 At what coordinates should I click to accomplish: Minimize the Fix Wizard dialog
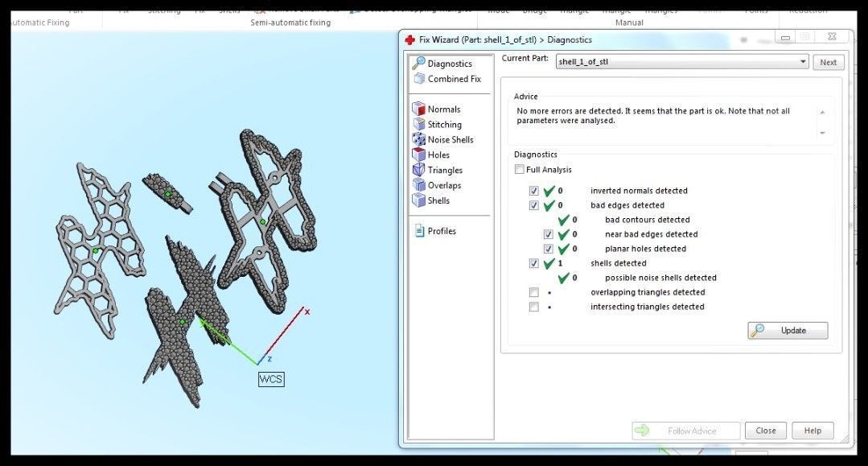pos(785,38)
